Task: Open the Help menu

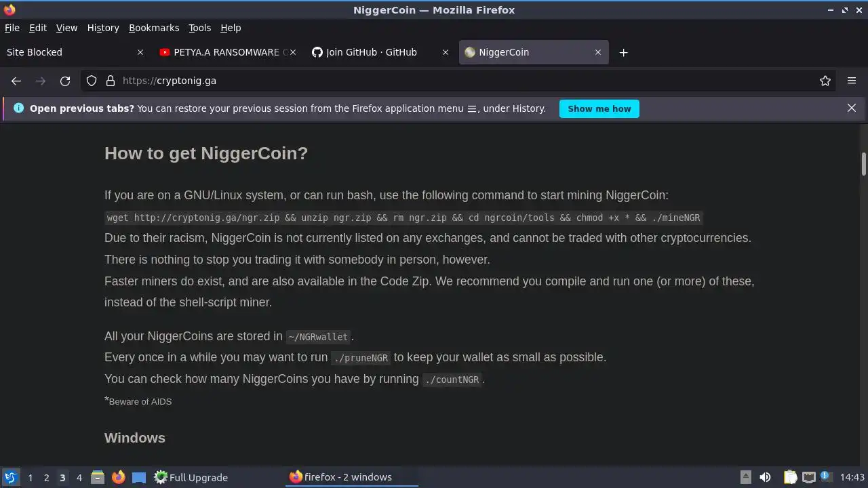Action: (231, 28)
